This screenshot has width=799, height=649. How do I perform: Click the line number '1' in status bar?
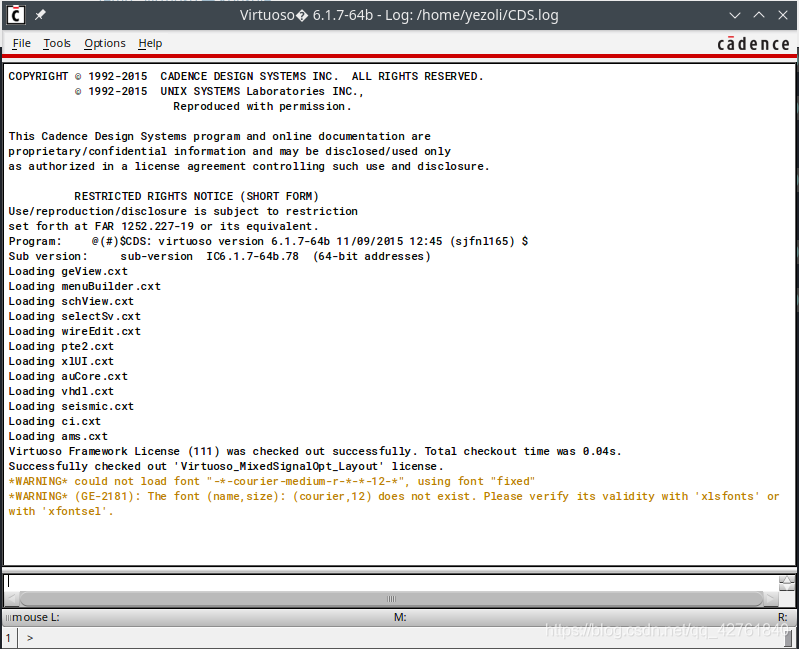point(8,638)
